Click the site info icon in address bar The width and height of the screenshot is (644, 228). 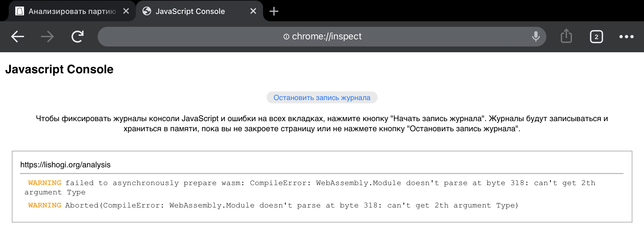click(286, 37)
